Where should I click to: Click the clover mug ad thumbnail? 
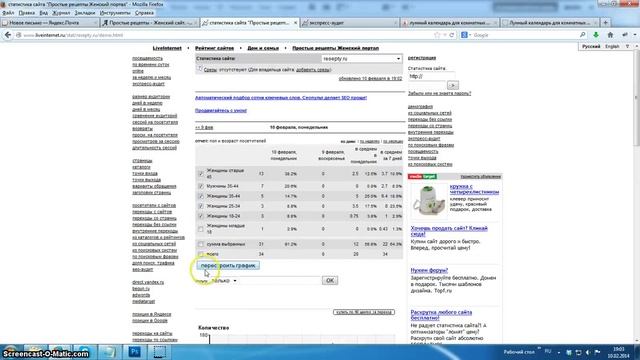[x=429, y=200]
